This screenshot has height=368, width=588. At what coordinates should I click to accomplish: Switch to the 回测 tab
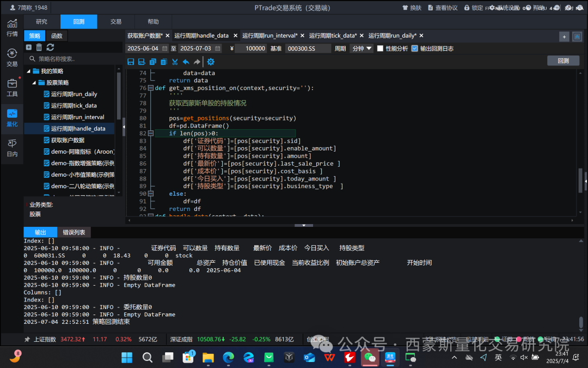pyautogui.click(x=79, y=22)
